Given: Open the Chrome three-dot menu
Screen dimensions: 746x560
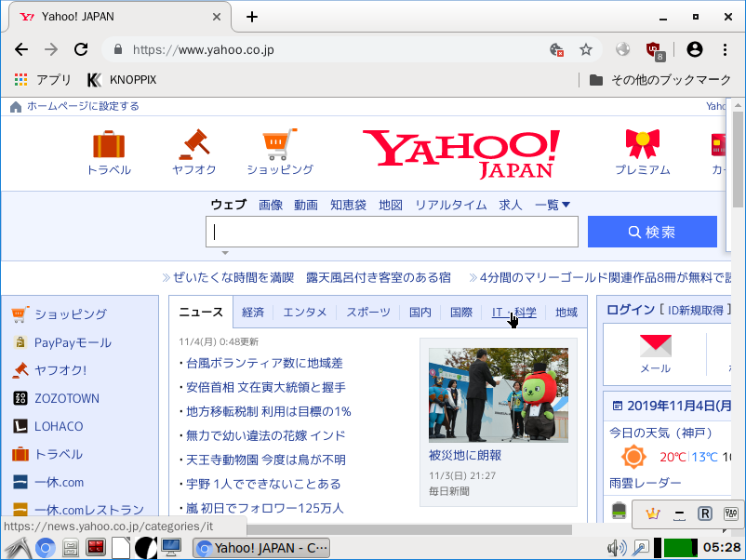Looking at the screenshot, I should pyautogui.click(x=725, y=49).
